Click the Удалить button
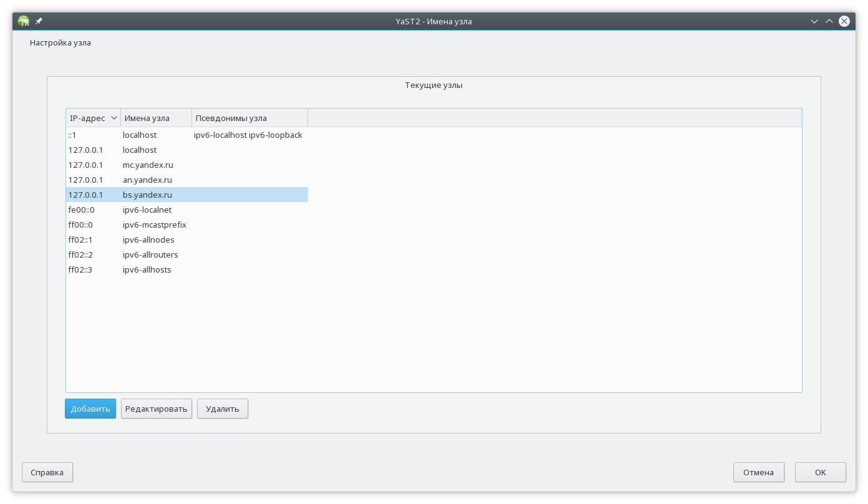 223,409
